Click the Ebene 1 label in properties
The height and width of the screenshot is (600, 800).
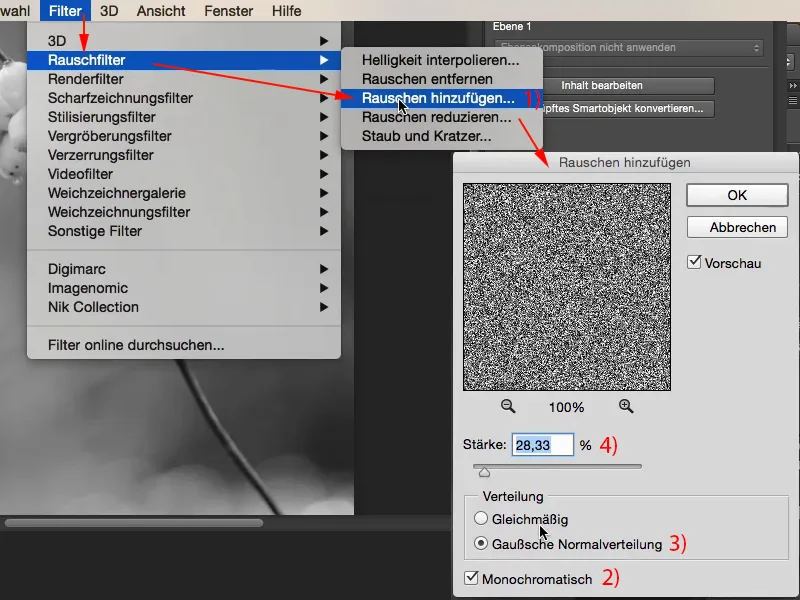(512, 27)
